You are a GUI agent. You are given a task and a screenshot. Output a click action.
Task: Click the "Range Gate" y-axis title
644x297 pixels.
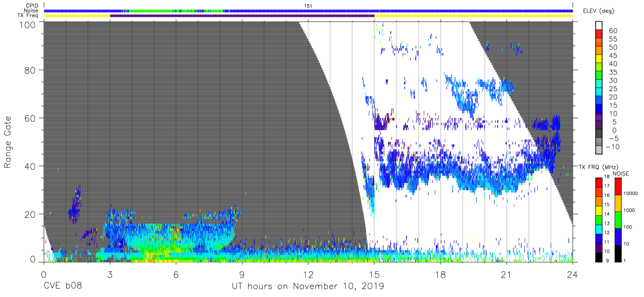tap(8, 142)
